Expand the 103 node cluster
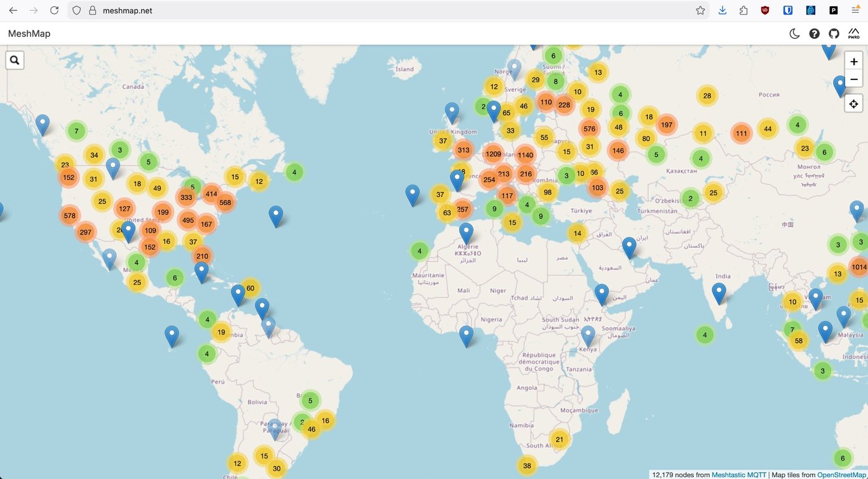 tap(597, 187)
